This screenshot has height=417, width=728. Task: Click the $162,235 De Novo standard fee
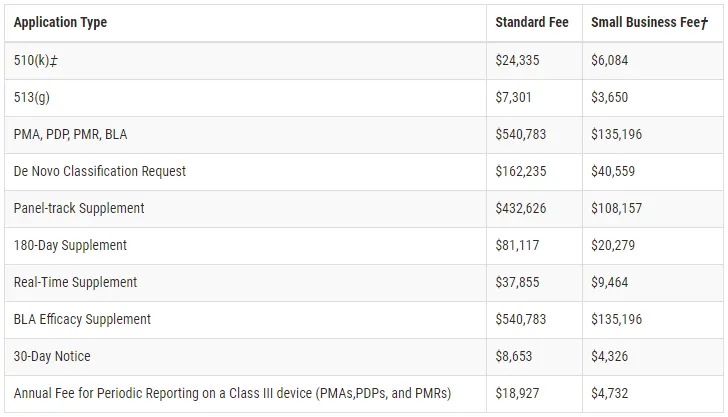click(x=520, y=171)
